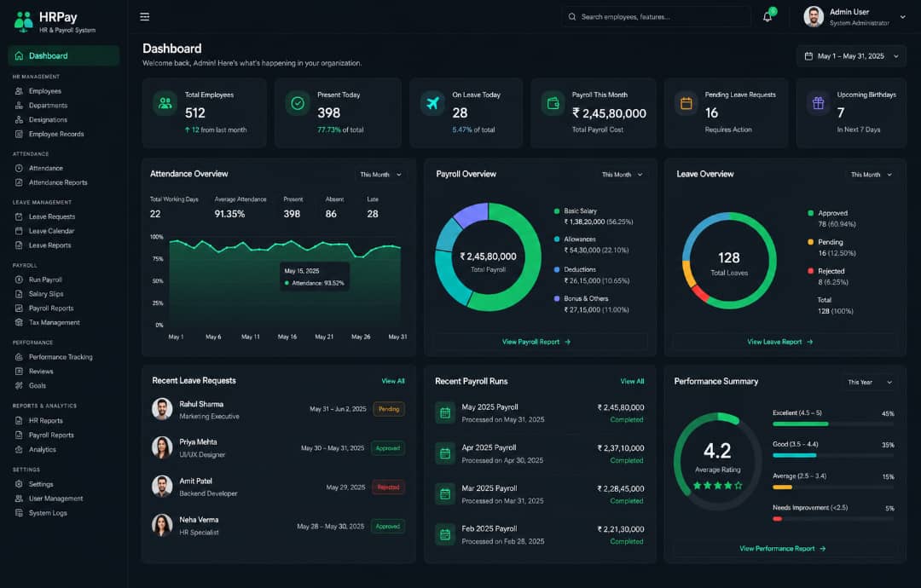Expand the May 1 – May 31, 2025 date dropdown

click(x=851, y=56)
